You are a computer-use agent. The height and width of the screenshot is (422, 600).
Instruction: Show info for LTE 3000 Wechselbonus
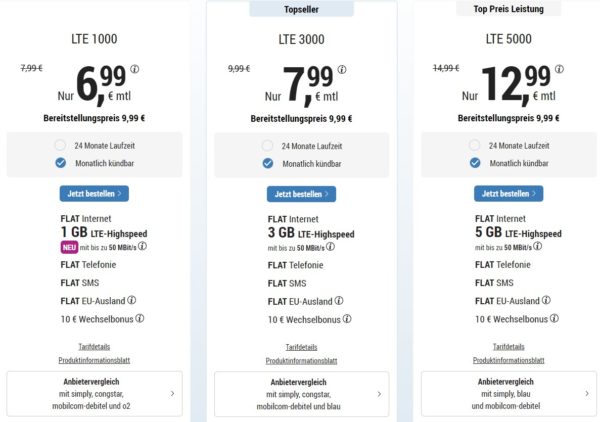point(347,319)
